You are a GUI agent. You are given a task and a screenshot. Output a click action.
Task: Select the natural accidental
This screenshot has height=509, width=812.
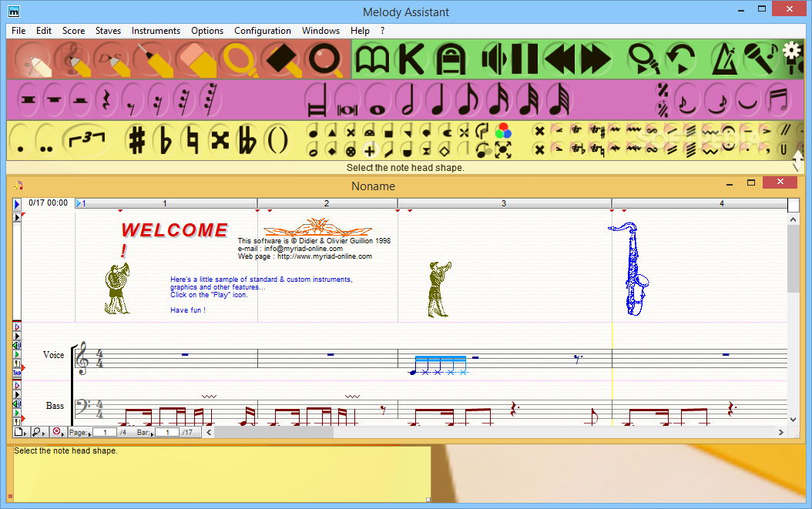click(193, 140)
